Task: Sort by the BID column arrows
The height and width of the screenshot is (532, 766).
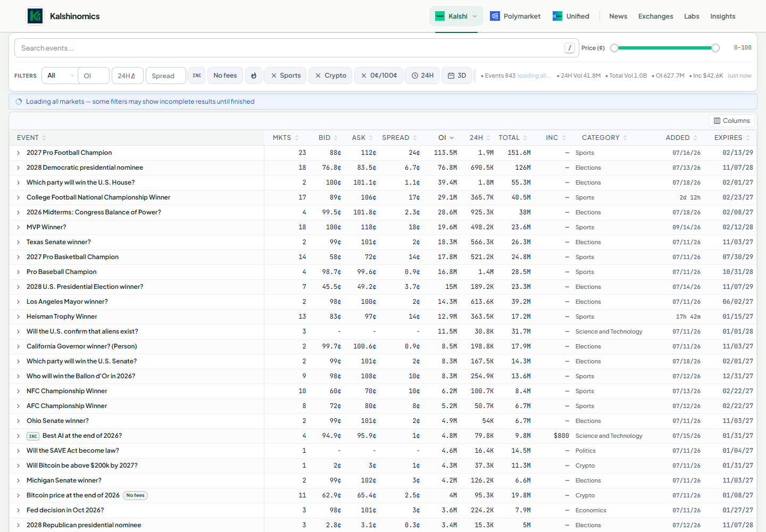Action: 336,138
